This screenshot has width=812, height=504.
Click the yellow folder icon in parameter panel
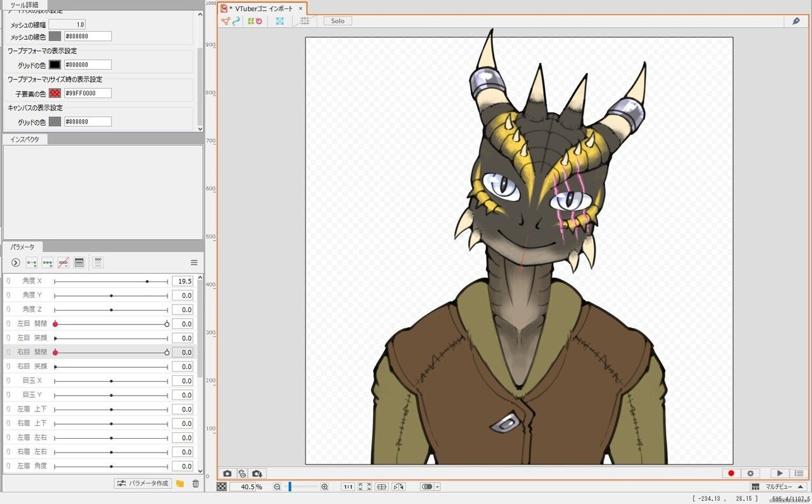click(x=180, y=484)
